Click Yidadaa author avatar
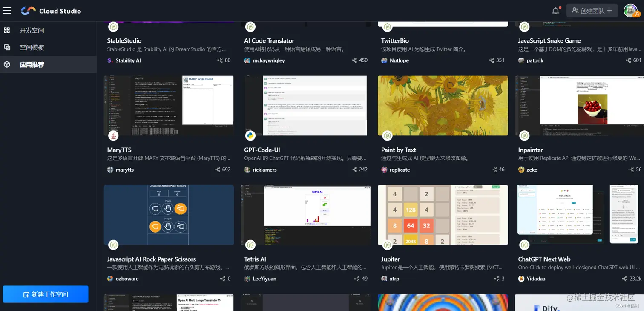The width and height of the screenshot is (644, 311). coord(521,279)
